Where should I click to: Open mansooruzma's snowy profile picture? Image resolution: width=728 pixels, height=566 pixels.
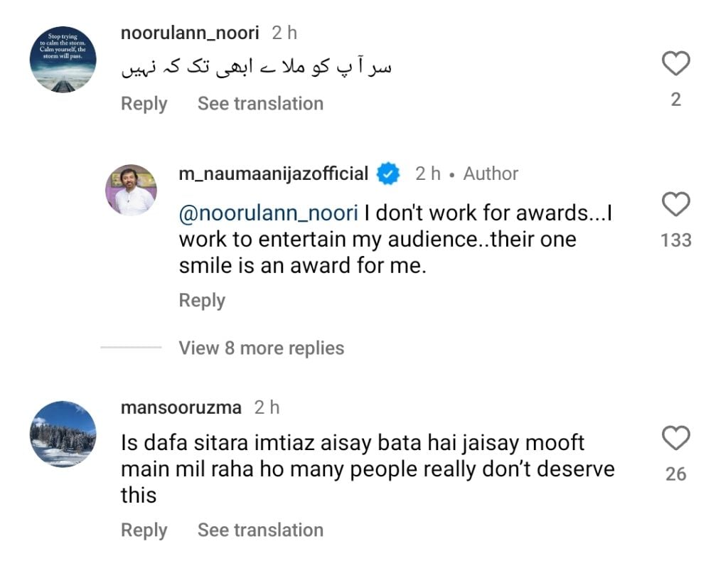click(x=63, y=433)
